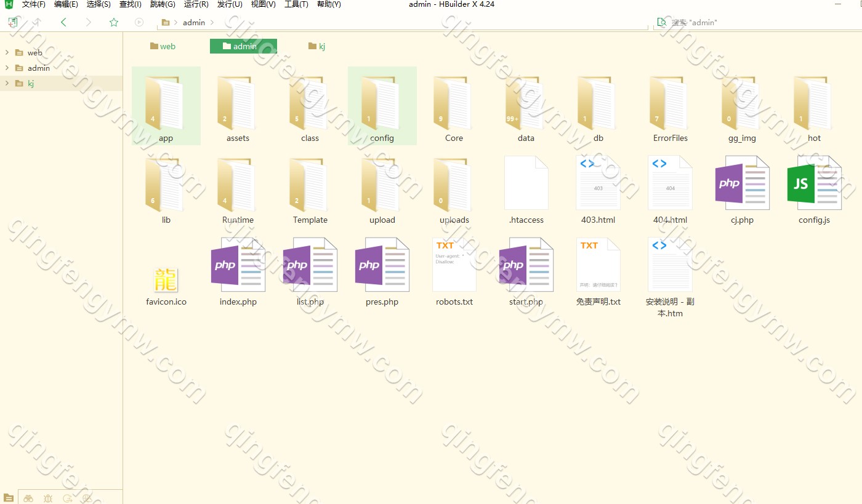Viewport: 862px width, 504px height.
Task: Open the 跳转(G) menu
Action: [x=163, y=4]
